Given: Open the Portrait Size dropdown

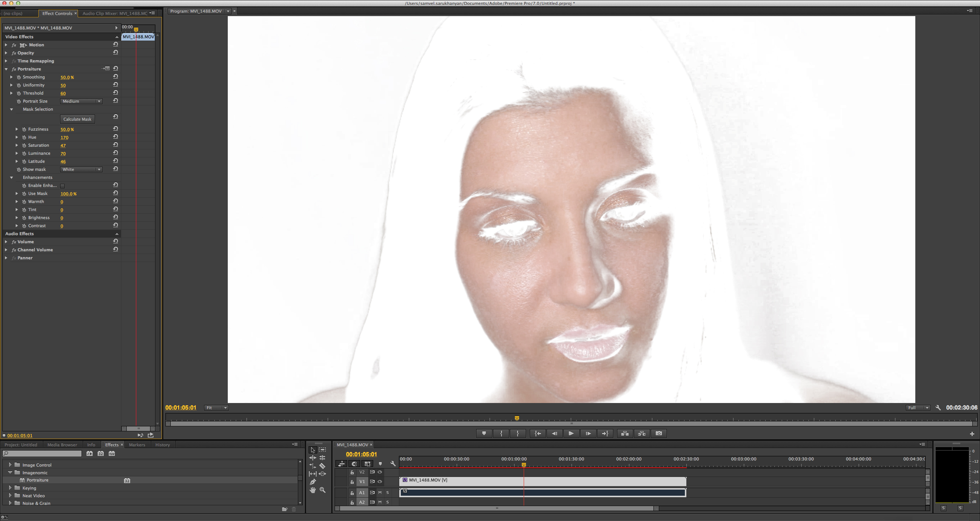Looking at the screenshot, I should point(81,101).
